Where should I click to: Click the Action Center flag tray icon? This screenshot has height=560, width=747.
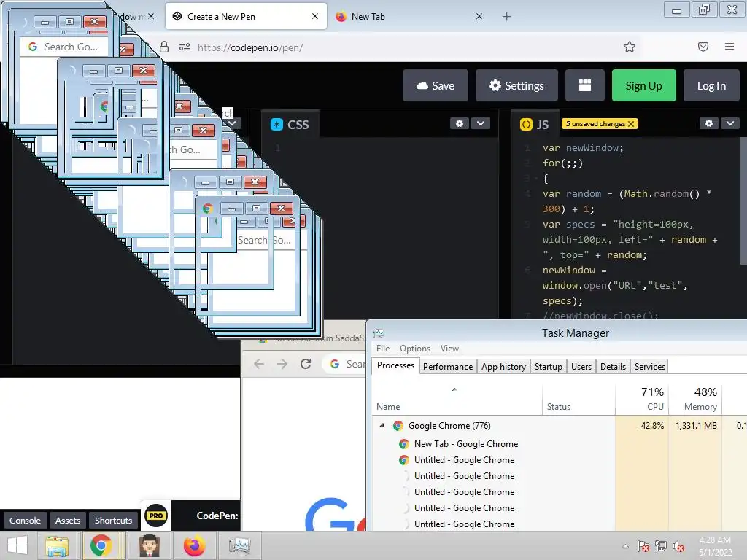[x=643, y=546]
